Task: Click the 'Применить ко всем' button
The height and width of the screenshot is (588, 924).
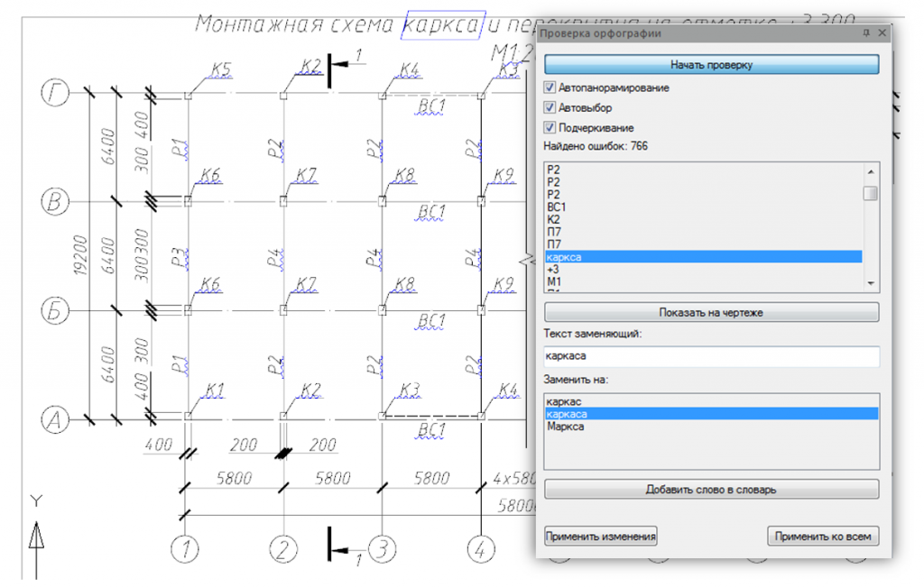Action: [x=823, y=537]
